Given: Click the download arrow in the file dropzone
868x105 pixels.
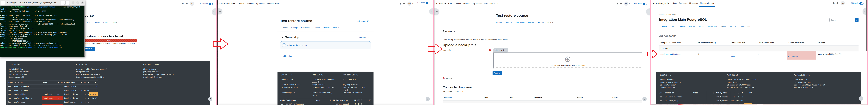Looking at the screenshot, I should (567, 59).
